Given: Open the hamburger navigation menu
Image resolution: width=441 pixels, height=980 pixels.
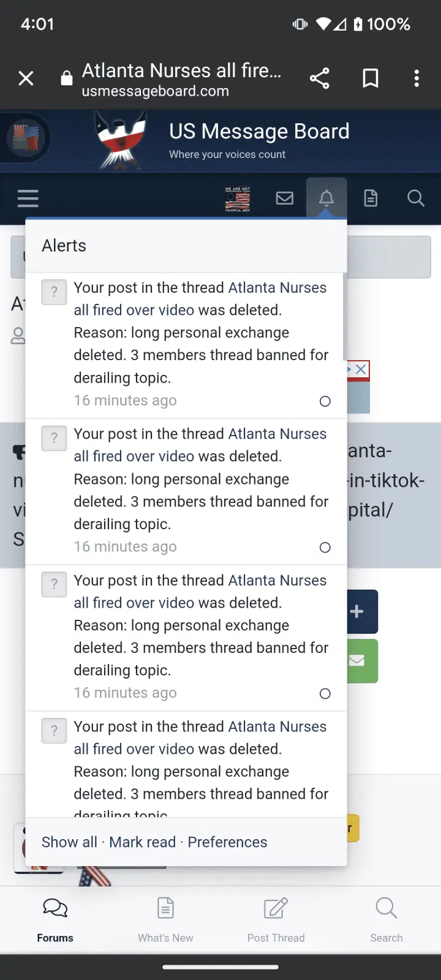Looking at the screenshot, I should click(x=28, y=198).
